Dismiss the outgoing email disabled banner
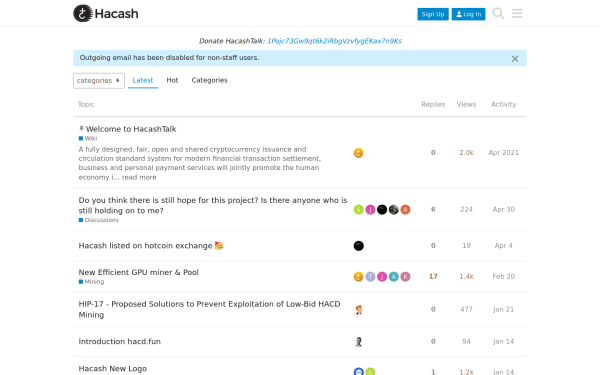The image size is (600, 375). pyautogui.click(x=515, y=59)
